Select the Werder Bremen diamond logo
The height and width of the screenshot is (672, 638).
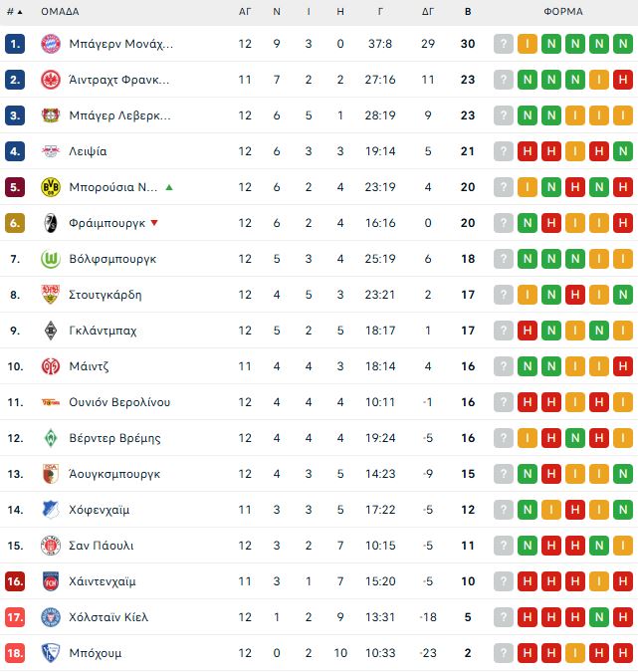point(51,438)
